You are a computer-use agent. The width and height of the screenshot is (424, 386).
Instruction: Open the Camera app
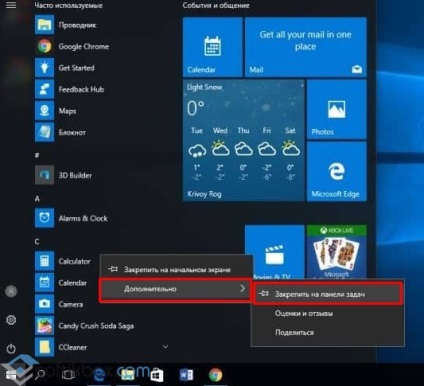coord(60,304)
